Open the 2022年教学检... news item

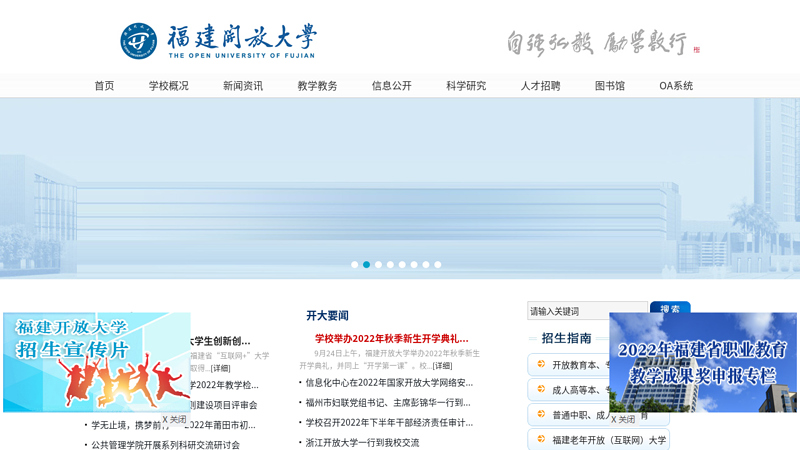pyautogui.click(x=224, y=385)
